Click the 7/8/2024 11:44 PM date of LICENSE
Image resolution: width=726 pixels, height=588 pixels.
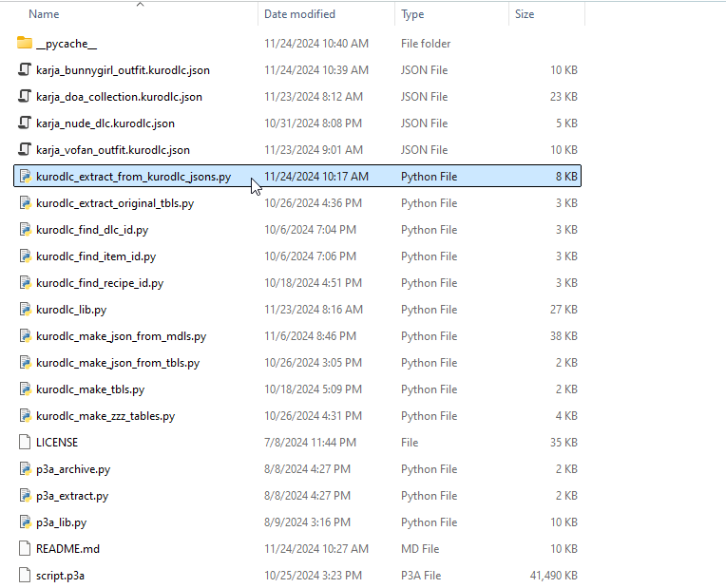click(x=310, y=442)
